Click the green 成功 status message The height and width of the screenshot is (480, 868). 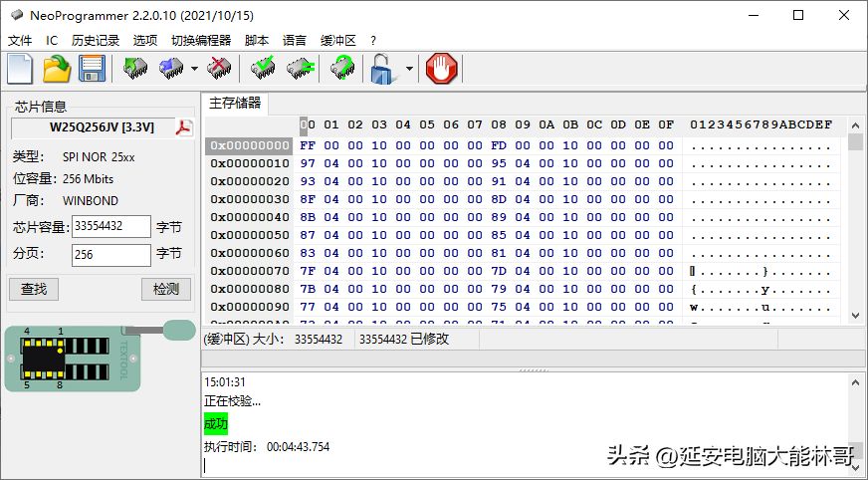(215, 424)
